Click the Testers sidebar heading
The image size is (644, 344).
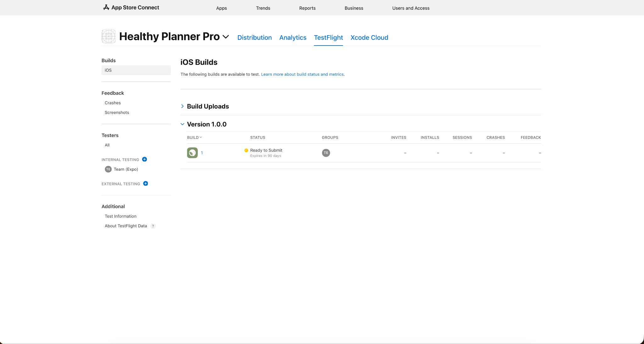tap(110, 135)
